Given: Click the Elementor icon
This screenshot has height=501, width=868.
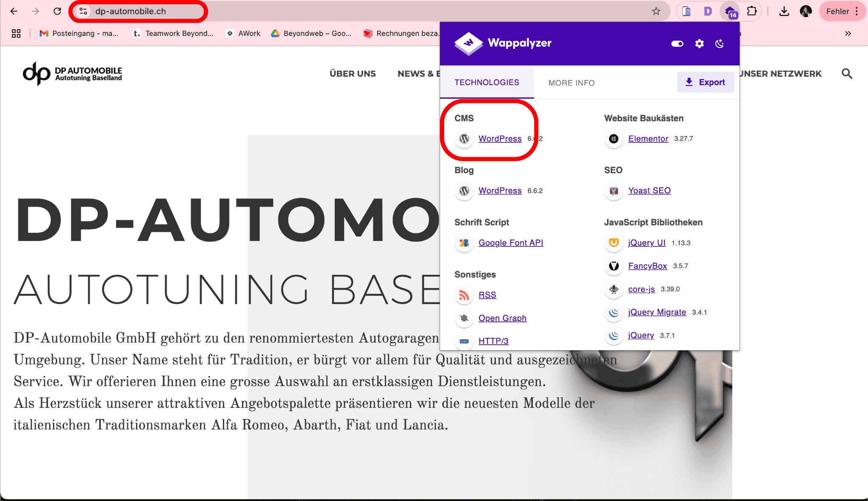Looking at the screenshot, I should (x=614, y=138).
